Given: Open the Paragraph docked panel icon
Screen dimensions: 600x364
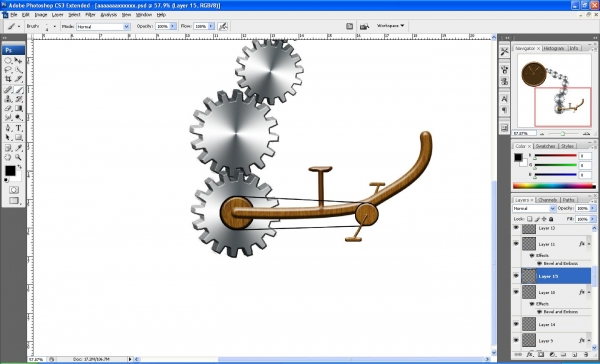Looking at the screenshot, I should 504,110.
